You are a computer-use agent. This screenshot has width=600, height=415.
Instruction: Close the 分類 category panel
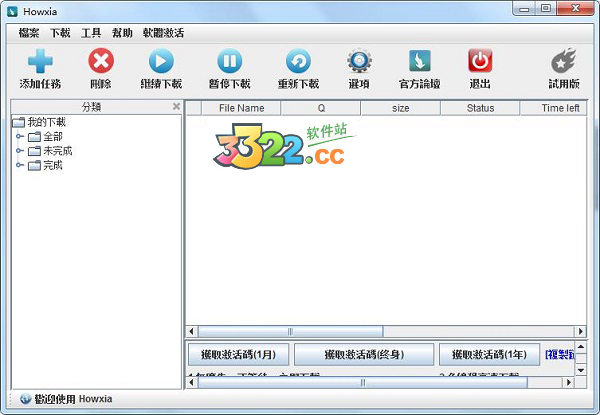pos(176,106)
